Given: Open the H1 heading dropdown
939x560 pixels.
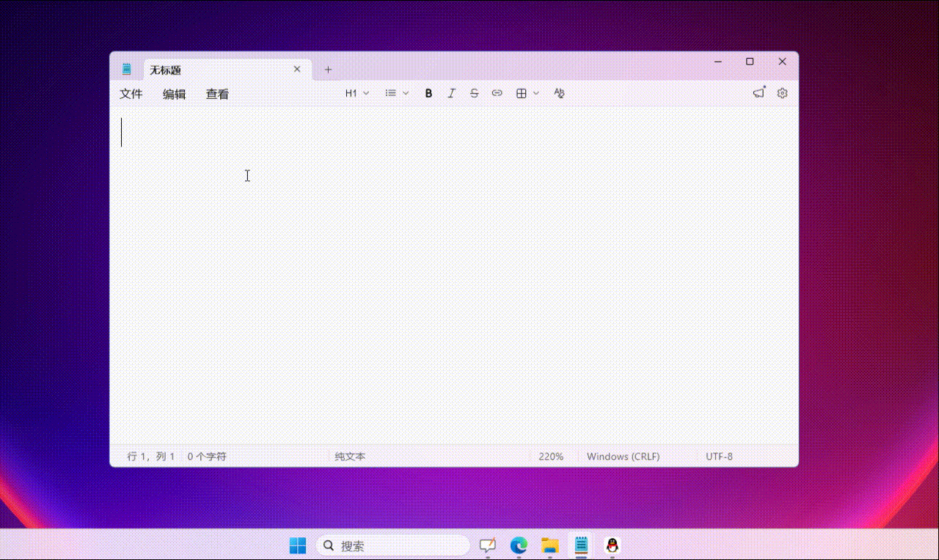Looking at the screenshot, I should [x=357, y=93].
